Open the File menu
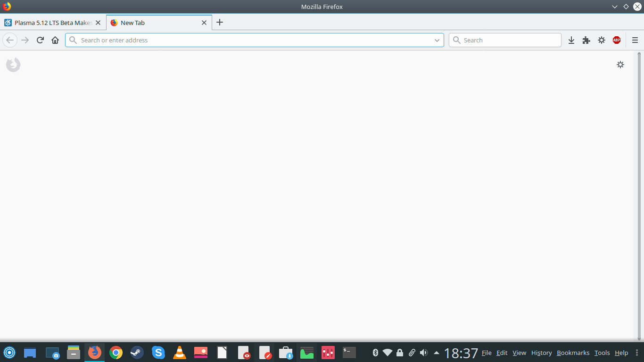Screen dimensions: 644x362 coord(487,353)
